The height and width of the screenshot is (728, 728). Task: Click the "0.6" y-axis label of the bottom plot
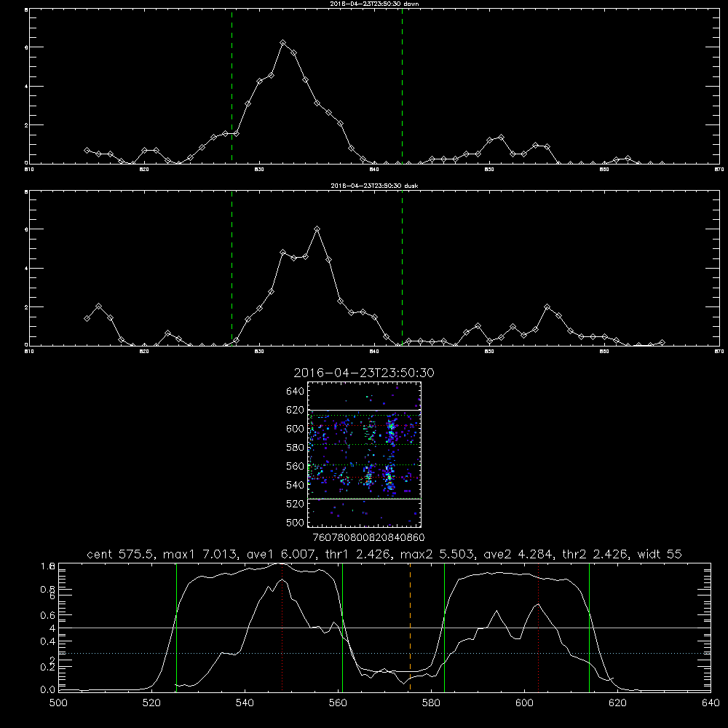[x=48, y=615]
